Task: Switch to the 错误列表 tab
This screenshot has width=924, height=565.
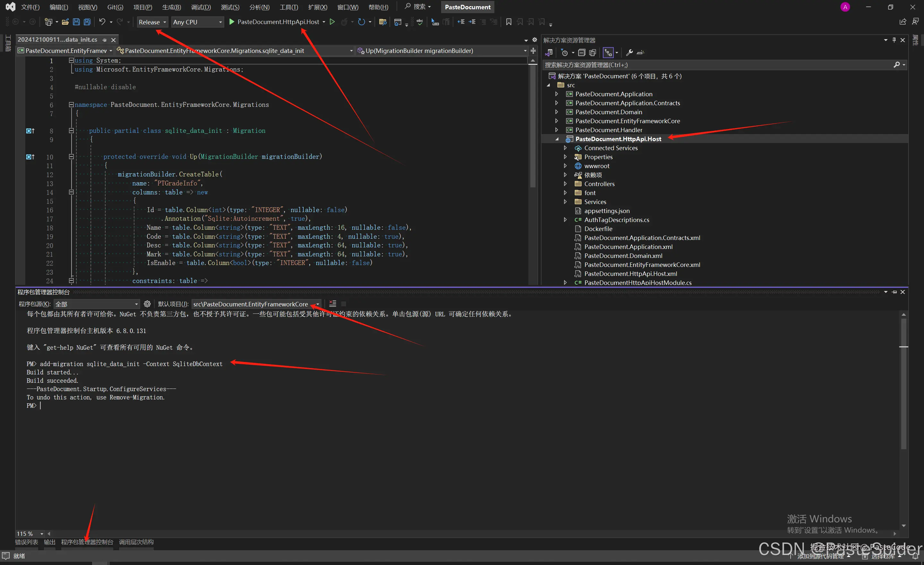Action: click(x=27, y=542)
